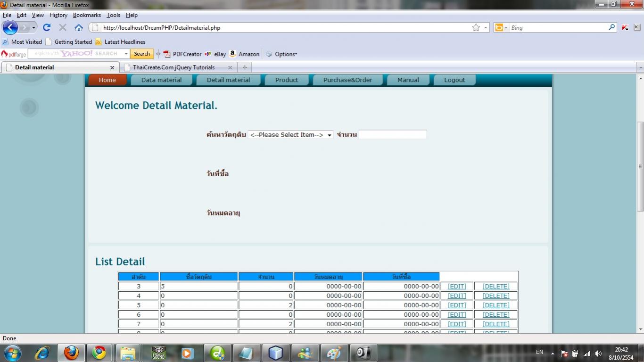Log out using the Logout button
644x362 pixels.
[454, 80]
